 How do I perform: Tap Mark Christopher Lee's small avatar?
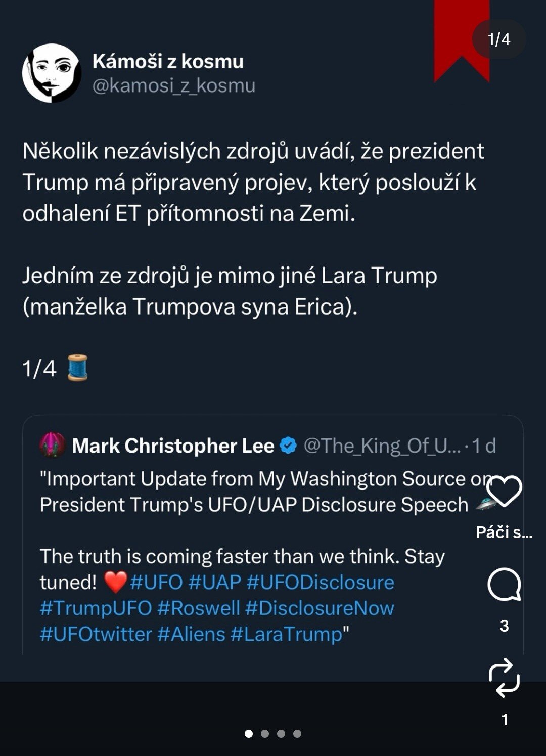tap(53, 446)
